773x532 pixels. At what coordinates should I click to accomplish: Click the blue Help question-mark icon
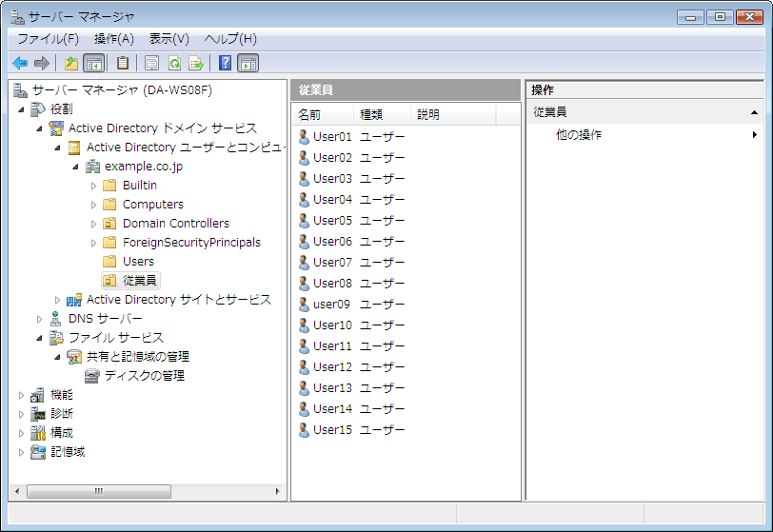pos(225,63)
